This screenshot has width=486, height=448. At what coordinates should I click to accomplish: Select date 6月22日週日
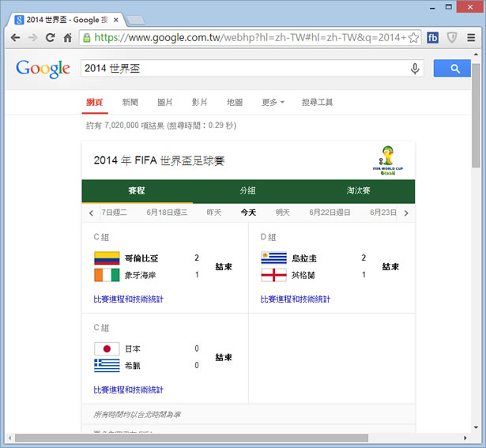click(x=330, y=213)
